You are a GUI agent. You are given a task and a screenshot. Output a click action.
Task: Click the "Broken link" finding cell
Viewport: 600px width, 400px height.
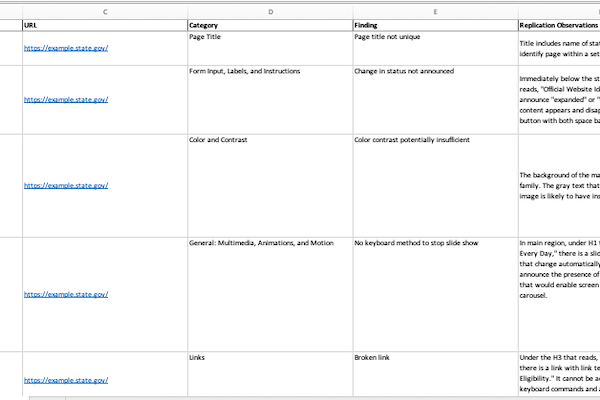coord(435,374)
